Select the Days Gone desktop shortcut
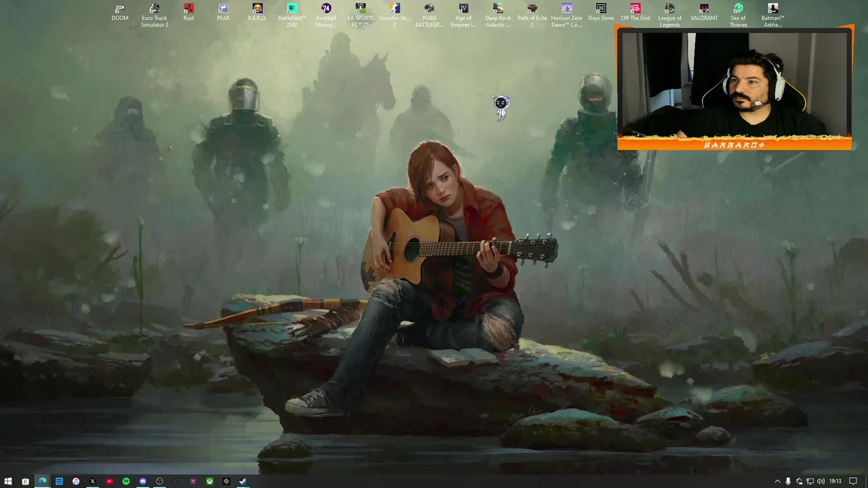 tap(601, 12)
